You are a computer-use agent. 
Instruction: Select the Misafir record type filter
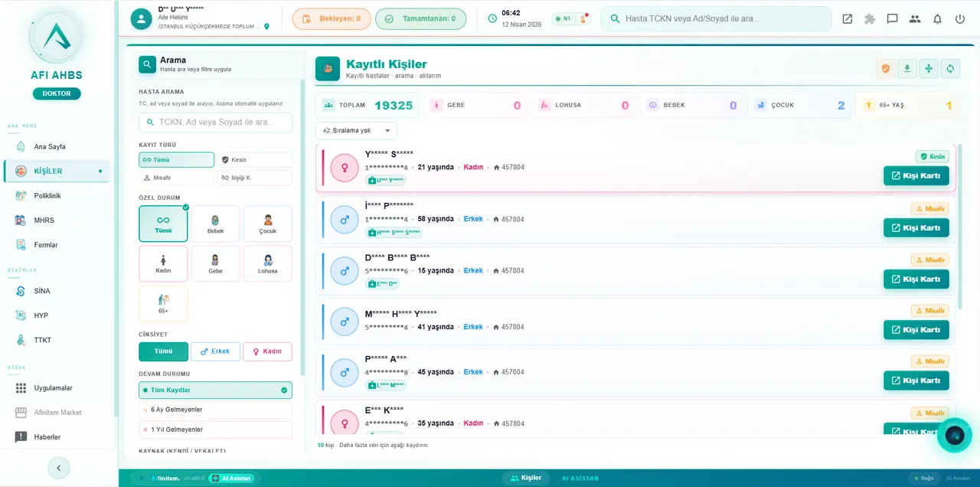click(x=176, y=178)
